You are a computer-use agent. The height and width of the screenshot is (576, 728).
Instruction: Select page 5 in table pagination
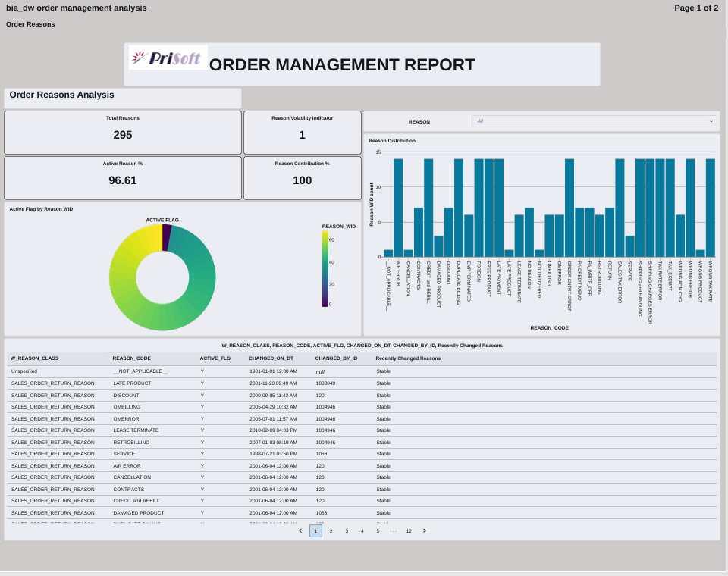click(x=378, y=531)
